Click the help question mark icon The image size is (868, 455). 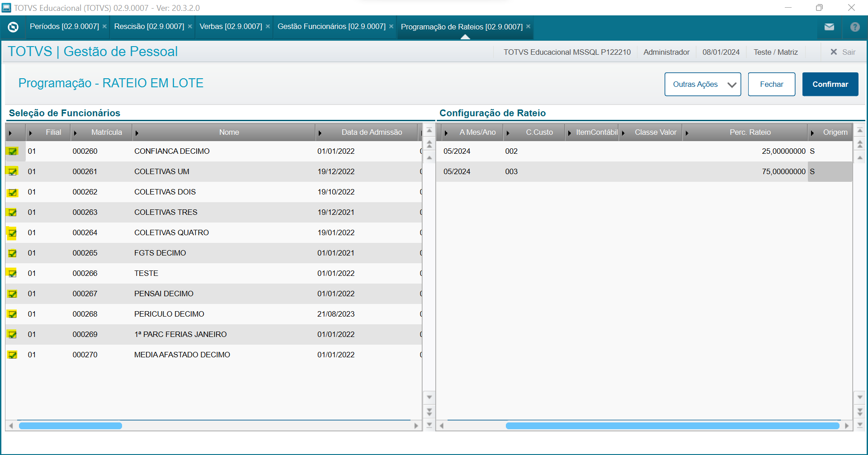(855, 27)
